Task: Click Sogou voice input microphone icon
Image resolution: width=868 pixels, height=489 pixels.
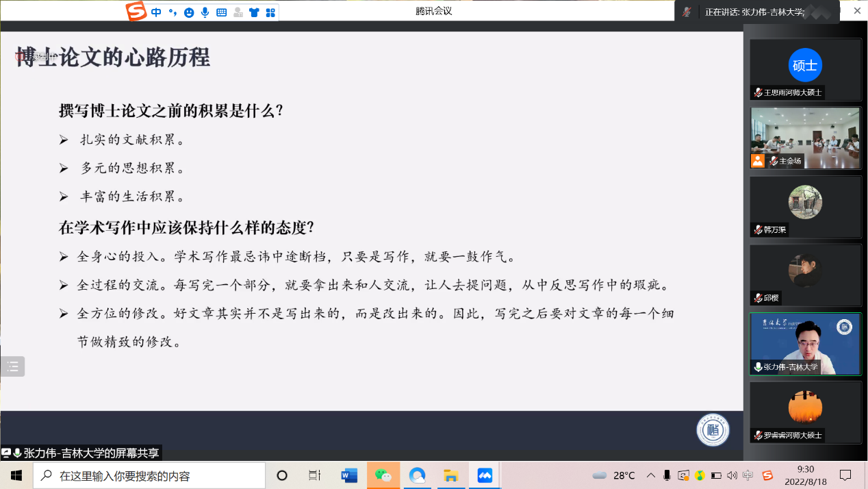Action: [205, 12]
